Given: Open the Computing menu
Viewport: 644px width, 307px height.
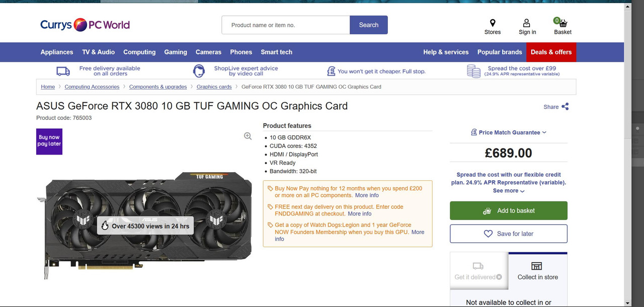Looking at the screenshot, I should pyautogui.click(x=139, y=52).
